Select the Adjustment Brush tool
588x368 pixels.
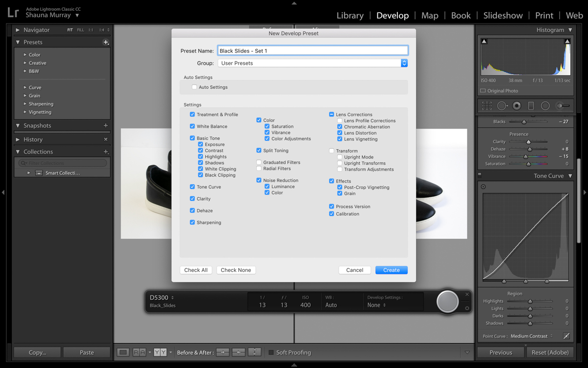pyautogui.click(x=563, y=105)
